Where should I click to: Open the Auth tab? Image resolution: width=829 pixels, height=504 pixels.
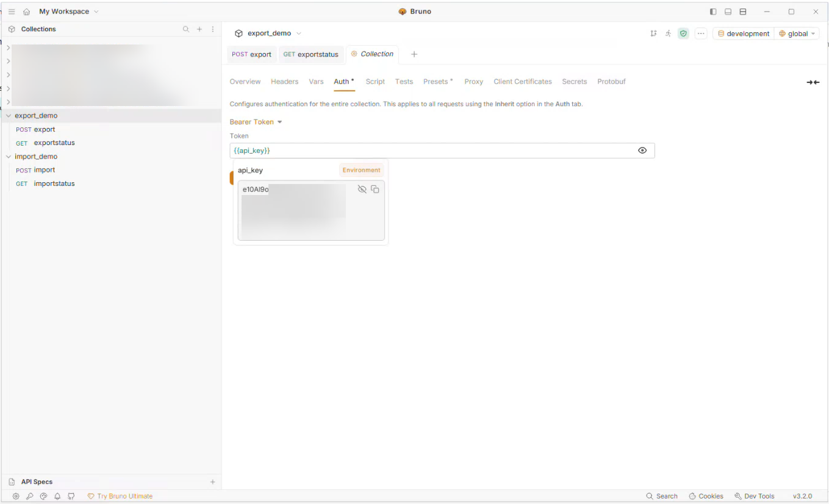pyautogui.click(x=344, y=82)
